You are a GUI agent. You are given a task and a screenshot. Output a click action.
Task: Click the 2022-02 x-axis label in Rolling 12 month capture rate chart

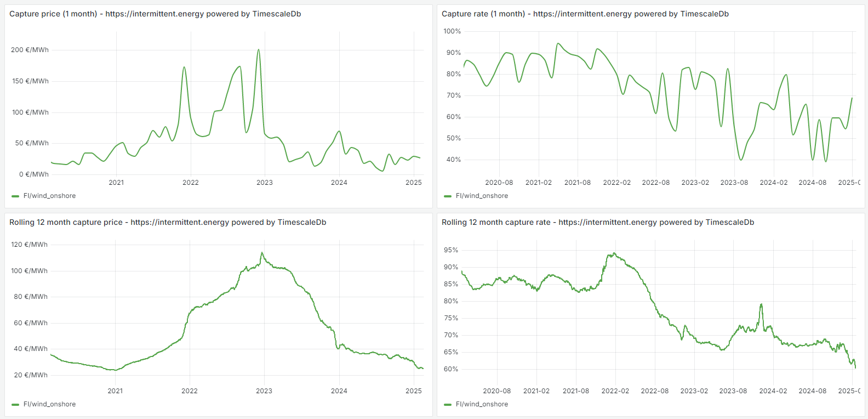pyautogui.click(x=615, y=391)
